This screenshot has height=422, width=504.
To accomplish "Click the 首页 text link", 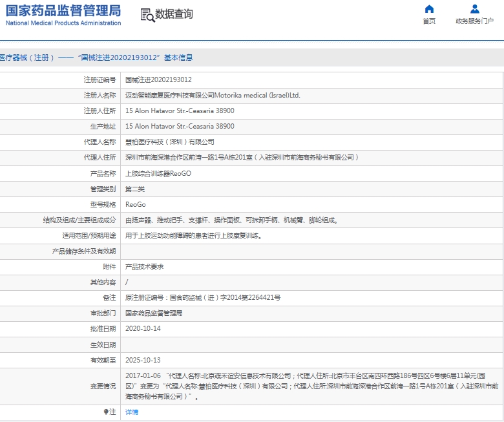I will pyautogui.click(x=429, y=21).
